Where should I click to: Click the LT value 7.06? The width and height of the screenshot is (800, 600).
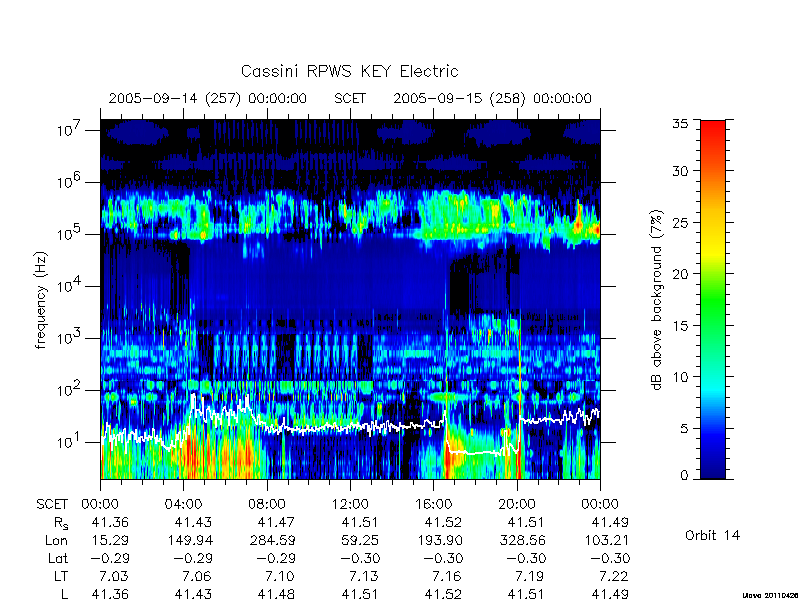tap(198, 577)
